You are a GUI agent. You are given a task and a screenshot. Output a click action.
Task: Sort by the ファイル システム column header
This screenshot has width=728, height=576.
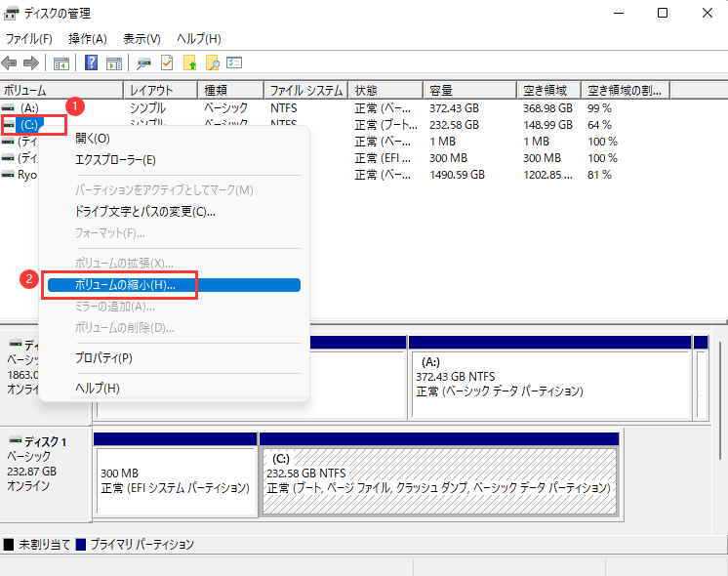point(304,90)
